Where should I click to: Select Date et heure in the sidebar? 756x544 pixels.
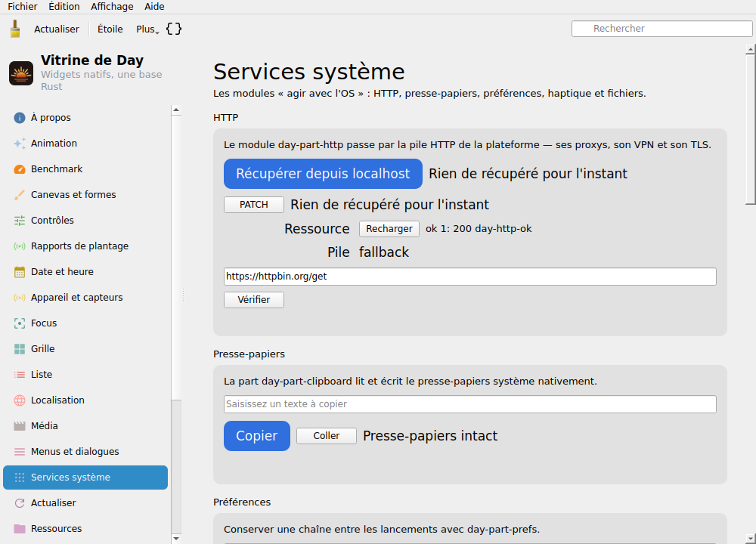85,272
